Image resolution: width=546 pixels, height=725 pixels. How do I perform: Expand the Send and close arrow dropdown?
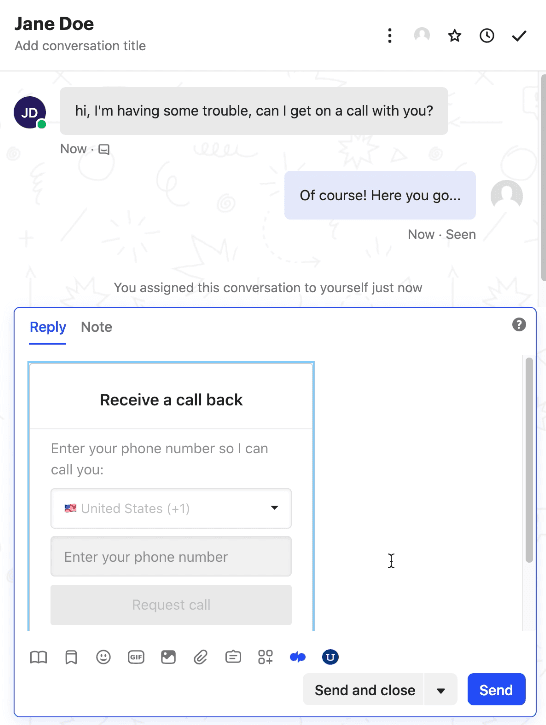[x=441, y=690]
